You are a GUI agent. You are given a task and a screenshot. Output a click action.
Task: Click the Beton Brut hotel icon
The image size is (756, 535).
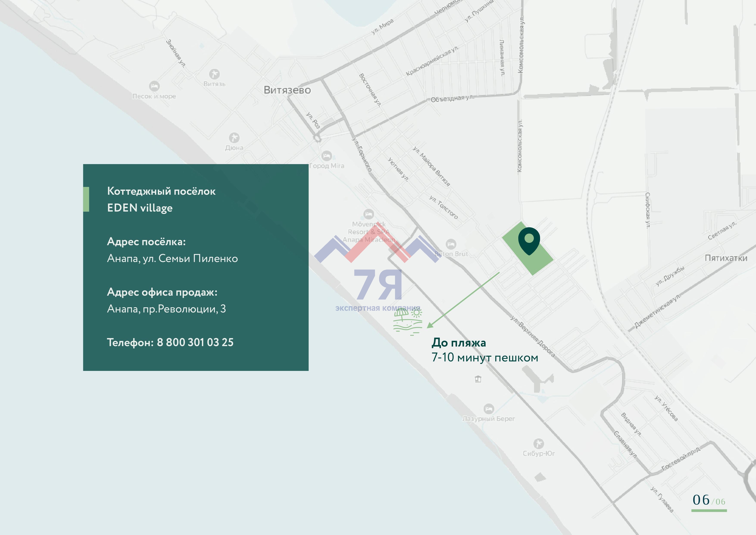(451, 244)
